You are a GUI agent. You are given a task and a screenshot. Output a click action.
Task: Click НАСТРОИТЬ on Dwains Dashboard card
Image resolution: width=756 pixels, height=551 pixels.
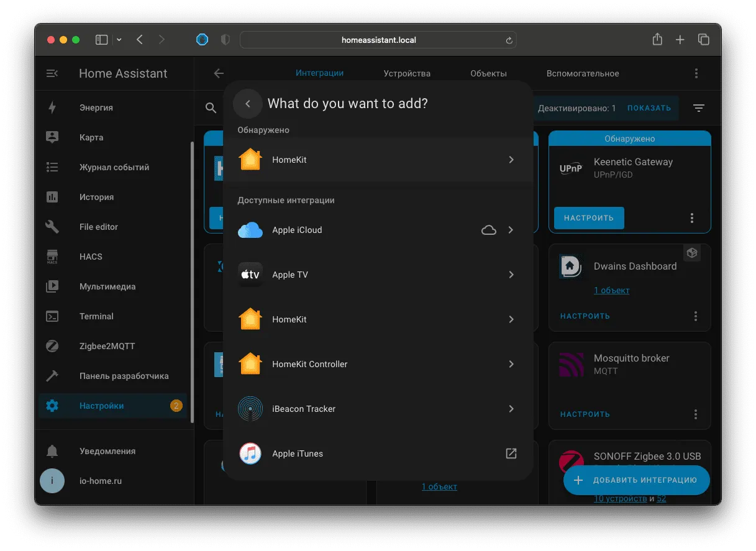(x=585, y=316)
